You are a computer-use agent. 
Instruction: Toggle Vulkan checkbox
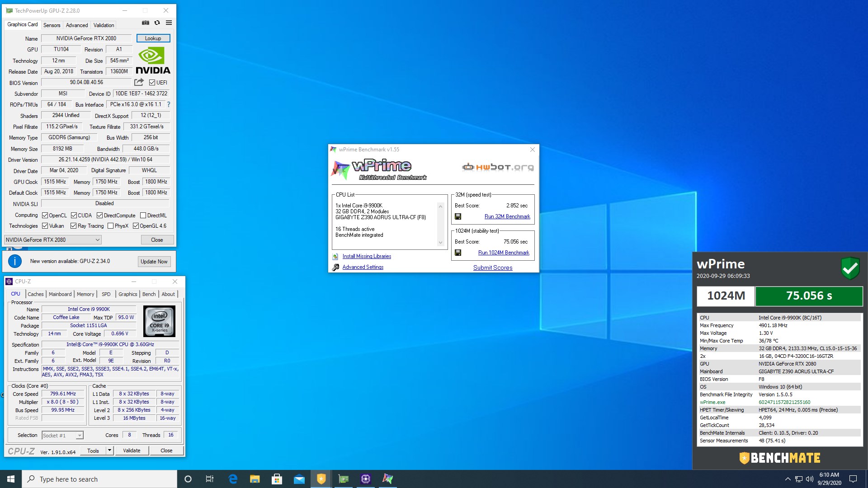45,226
